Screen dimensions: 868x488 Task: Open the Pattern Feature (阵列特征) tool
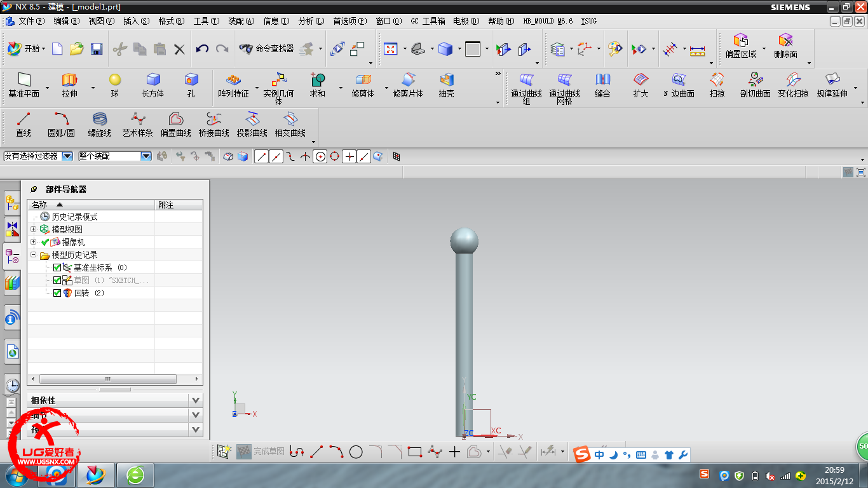pos(233,86)
